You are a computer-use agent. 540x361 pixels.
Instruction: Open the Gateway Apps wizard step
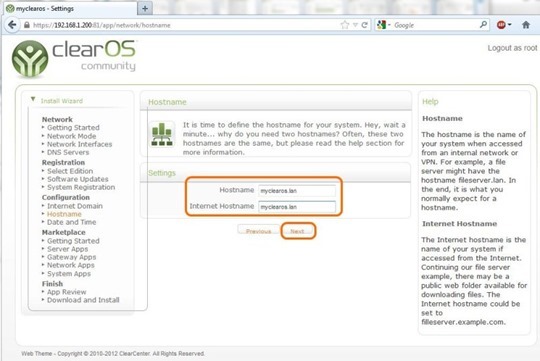coord(72,257)
